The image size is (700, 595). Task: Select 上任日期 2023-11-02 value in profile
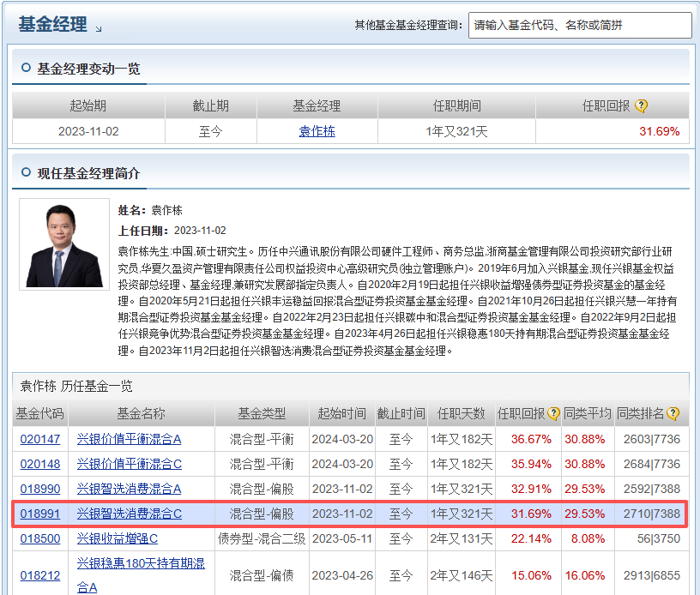[200, 231]
